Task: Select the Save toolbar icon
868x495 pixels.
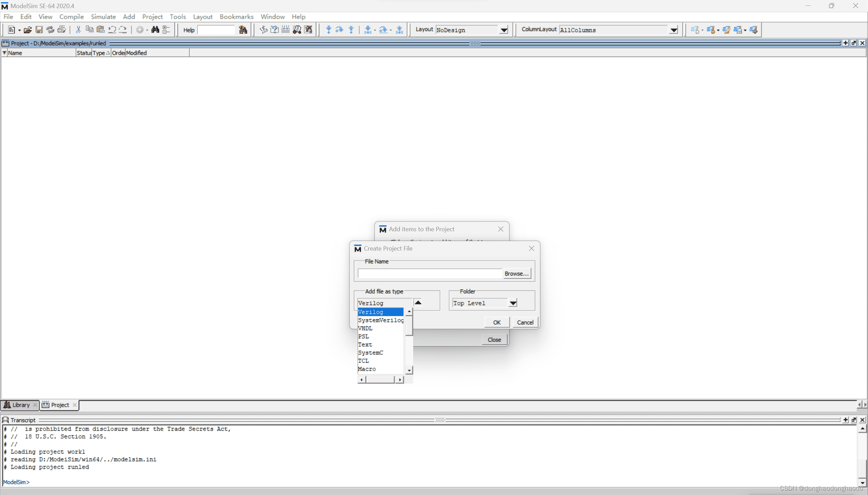Action: point(39,30)
